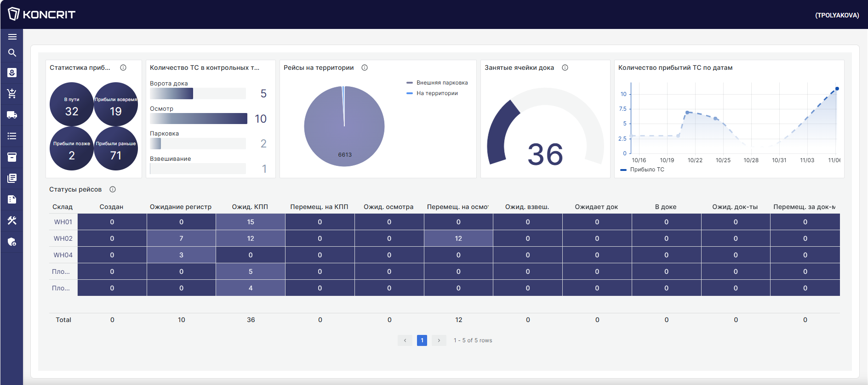Open the shield admin security icon
The image size is (868, 385).
coord(12,242)
